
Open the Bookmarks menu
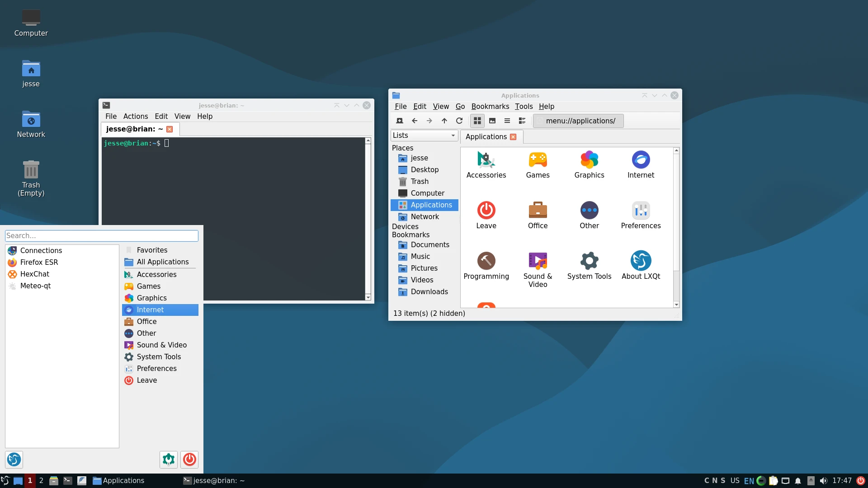(490, 107)
